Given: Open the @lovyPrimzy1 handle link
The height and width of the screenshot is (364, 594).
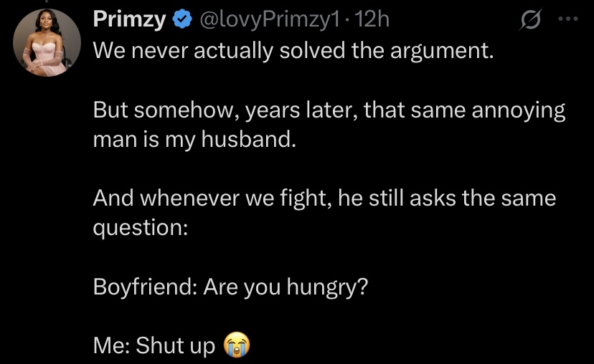Looking at the screenshot, I should [x=269, y=19].
